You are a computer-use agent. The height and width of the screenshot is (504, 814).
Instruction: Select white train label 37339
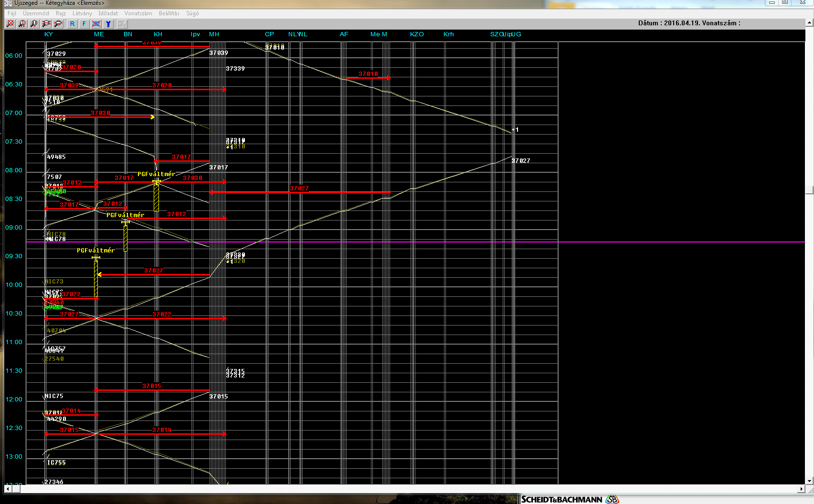click(235, 69)
